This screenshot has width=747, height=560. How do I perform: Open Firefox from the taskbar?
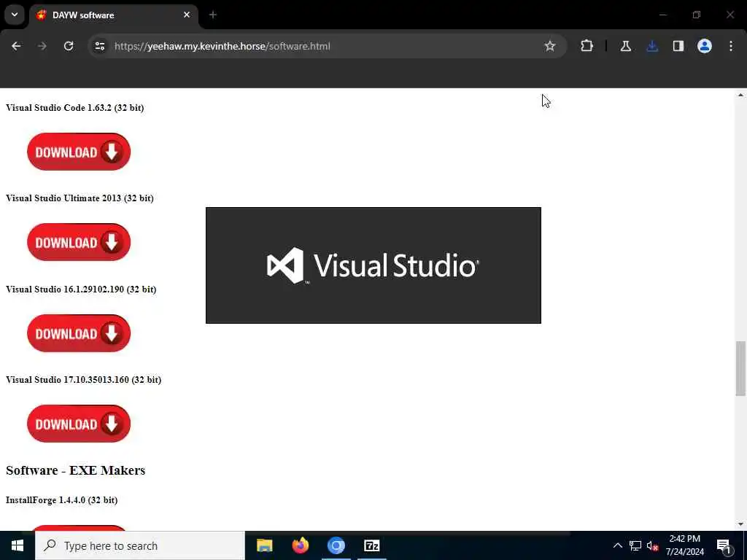coord(300,545)
